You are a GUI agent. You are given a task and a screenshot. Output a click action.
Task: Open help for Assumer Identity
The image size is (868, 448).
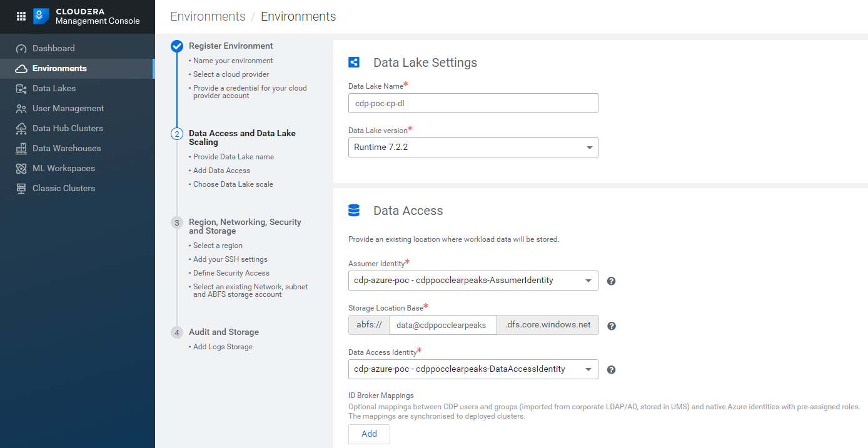coord(612,281)
